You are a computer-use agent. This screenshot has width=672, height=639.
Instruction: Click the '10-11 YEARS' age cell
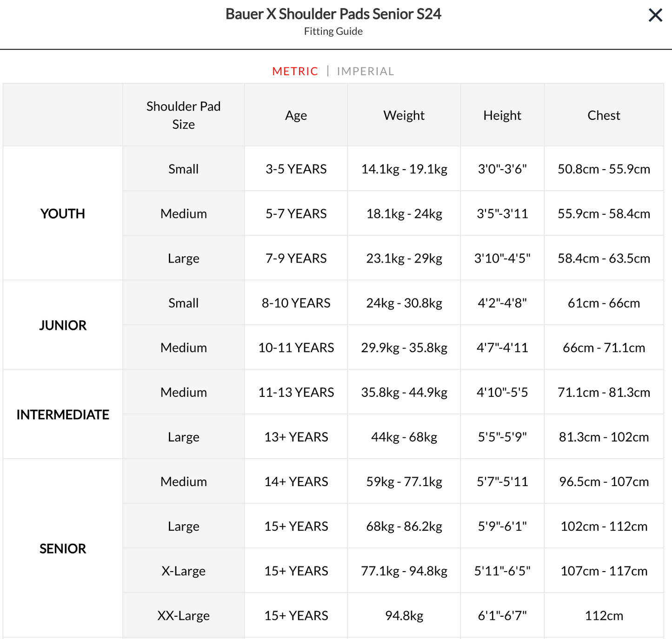tap(296, 348)
